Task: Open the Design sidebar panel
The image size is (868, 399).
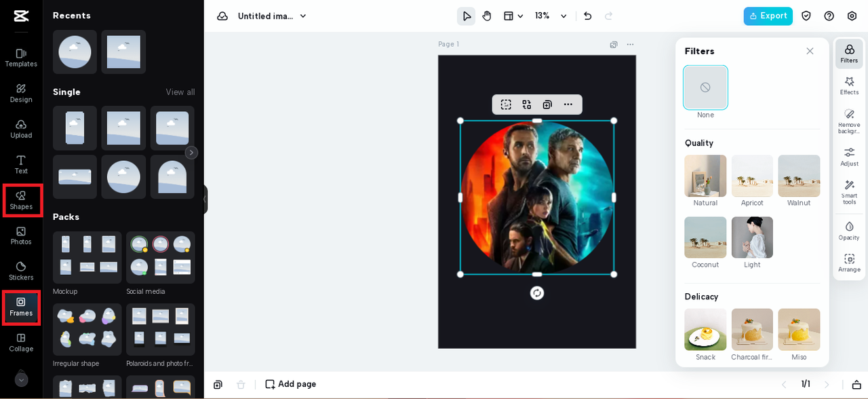Action: (x=21, y=93)
